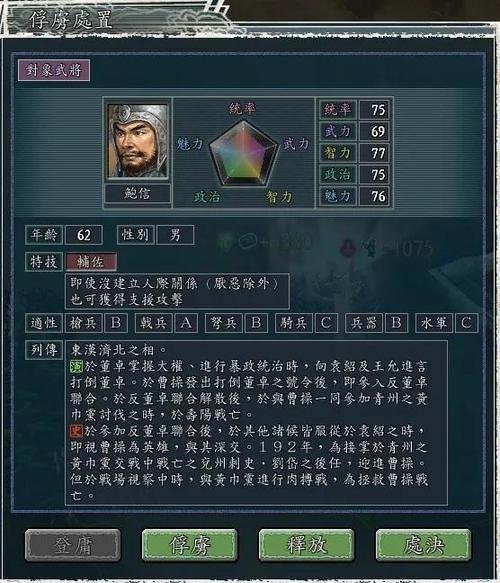
Task: Select the 鮑信 name plate
Action: [x=138, y=193]
